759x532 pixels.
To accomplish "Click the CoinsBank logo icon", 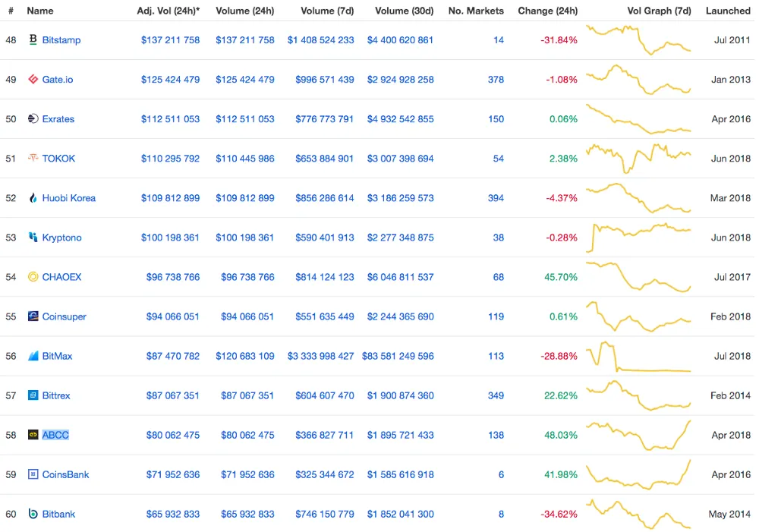I will [x=33, y=474].
